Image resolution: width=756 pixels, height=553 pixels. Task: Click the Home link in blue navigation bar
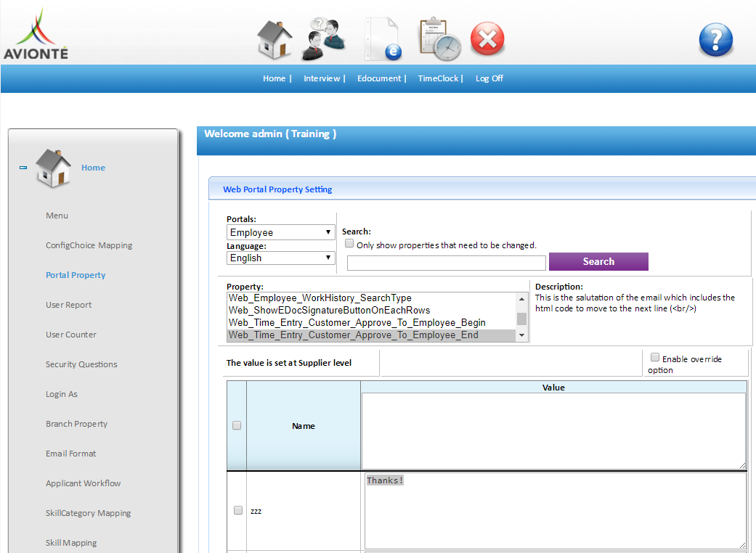pos(274,78)
